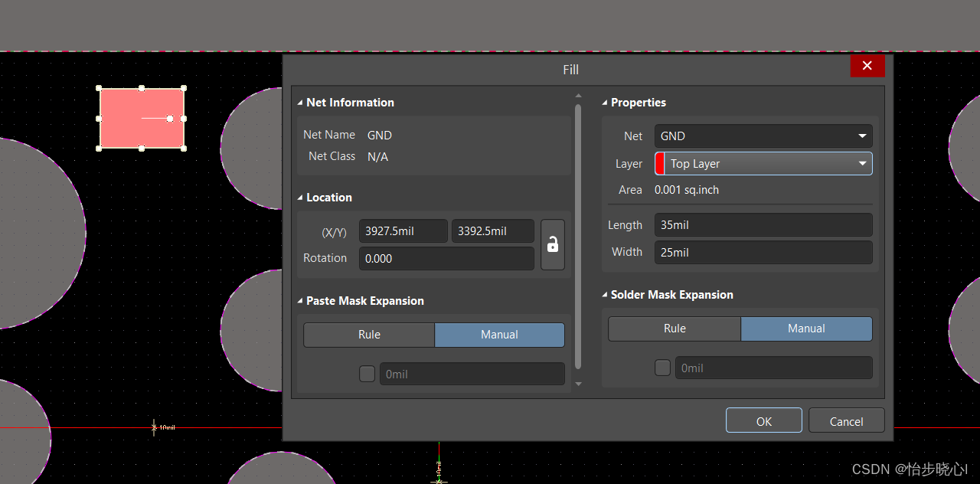Click the Length field 35mil
980x484 pixels.
click(x=763, y=225)
